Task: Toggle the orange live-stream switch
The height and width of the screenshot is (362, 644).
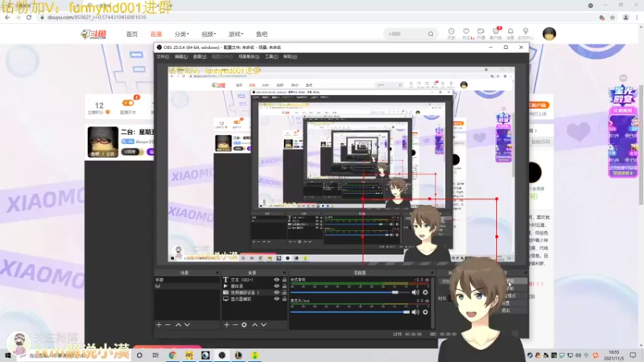Action: (x=128, y=103)
